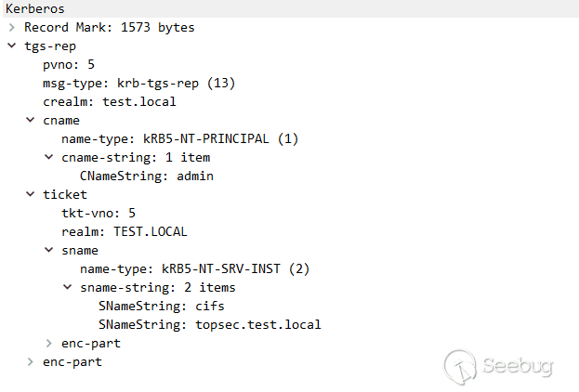Select name-type kRB5-NT-PRINCIPAL (1) row

click(179, 139)
